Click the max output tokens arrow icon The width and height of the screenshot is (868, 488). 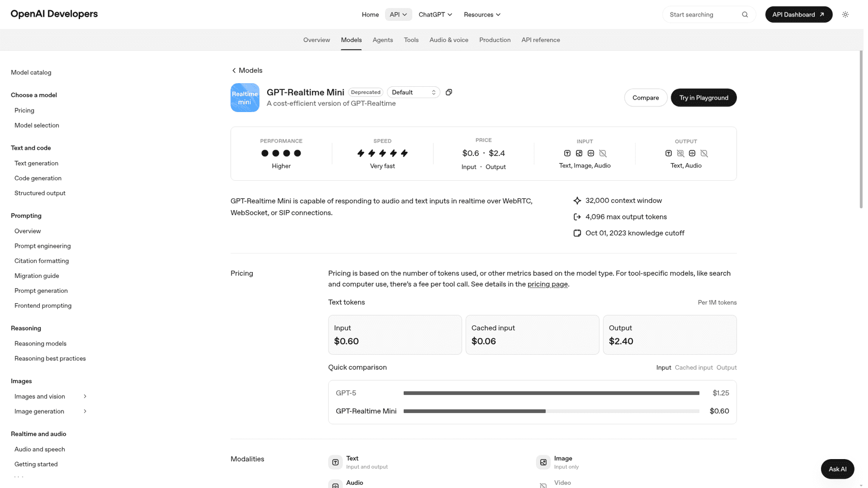coord(577,217)
